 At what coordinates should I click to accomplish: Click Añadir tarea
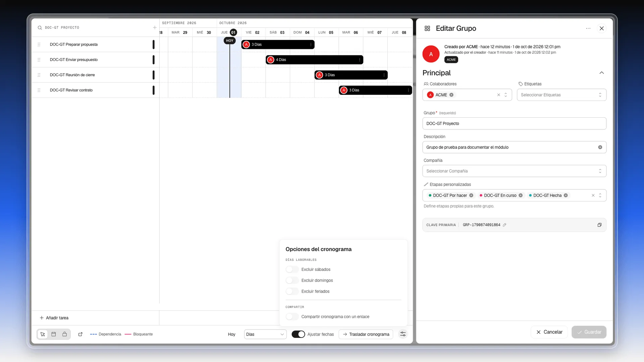[x=54, y=318]
